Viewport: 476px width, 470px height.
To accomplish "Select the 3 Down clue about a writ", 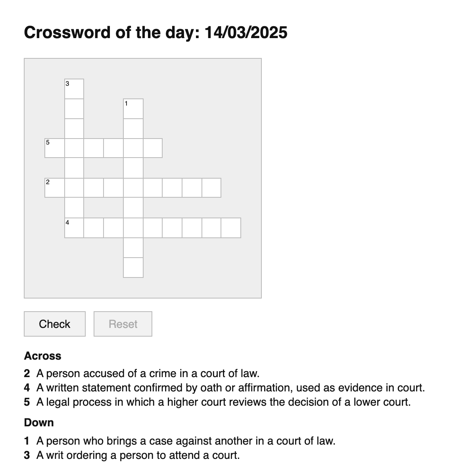I will coord(138,455).
